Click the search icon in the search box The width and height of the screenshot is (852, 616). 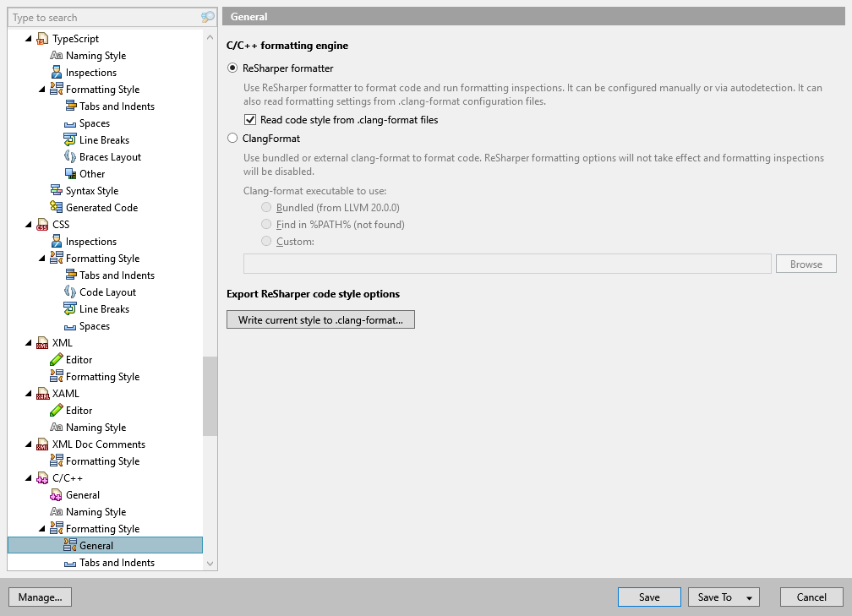pyautogui.click(x=207, y=17)
